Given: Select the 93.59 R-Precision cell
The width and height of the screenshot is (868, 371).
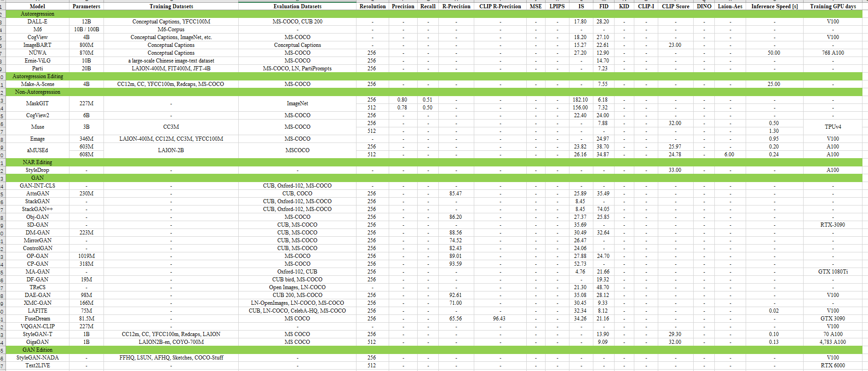Looking at the screenshot, I should click(x=456, y=264).
